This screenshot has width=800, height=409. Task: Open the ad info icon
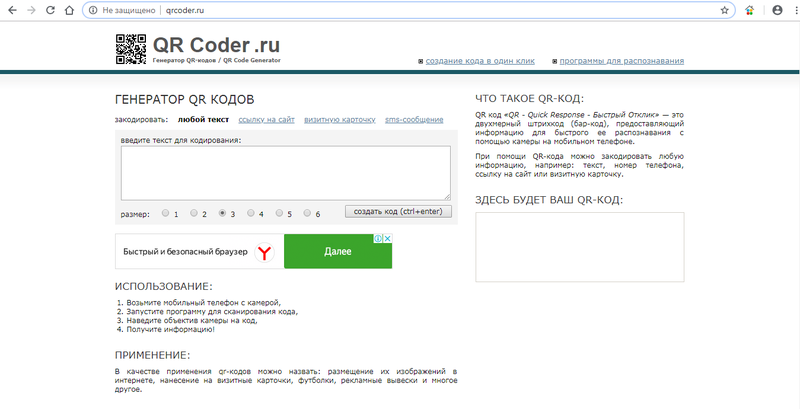(x=379, y=238)
